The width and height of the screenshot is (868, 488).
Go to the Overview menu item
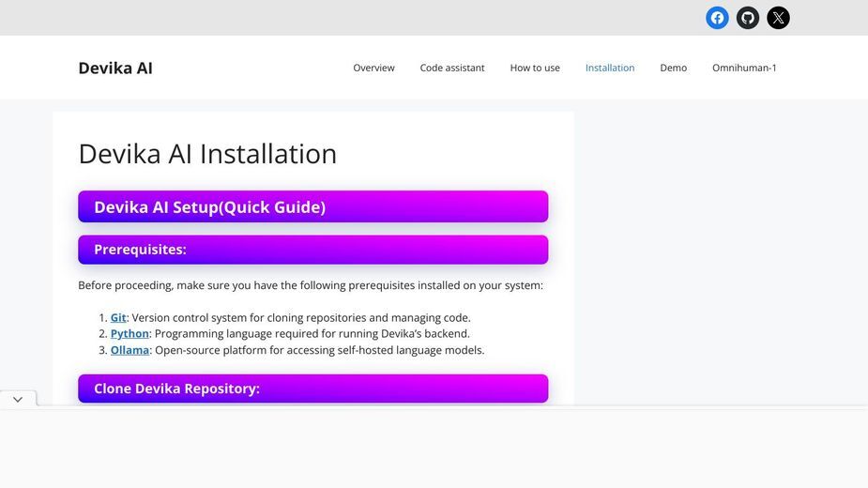pos(373,68)
